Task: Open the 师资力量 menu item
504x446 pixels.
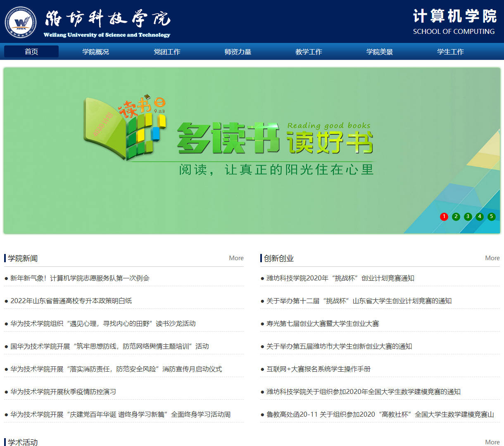Action: point(238,52)
